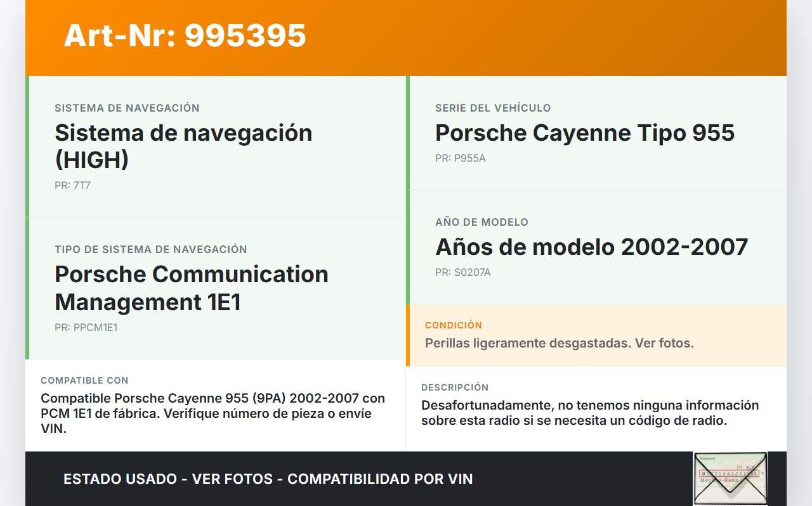Viewport: 812px width, 506px height.
Task: Click the SERIE DEL VEHÍCULO label
Action: coord(492,108)
